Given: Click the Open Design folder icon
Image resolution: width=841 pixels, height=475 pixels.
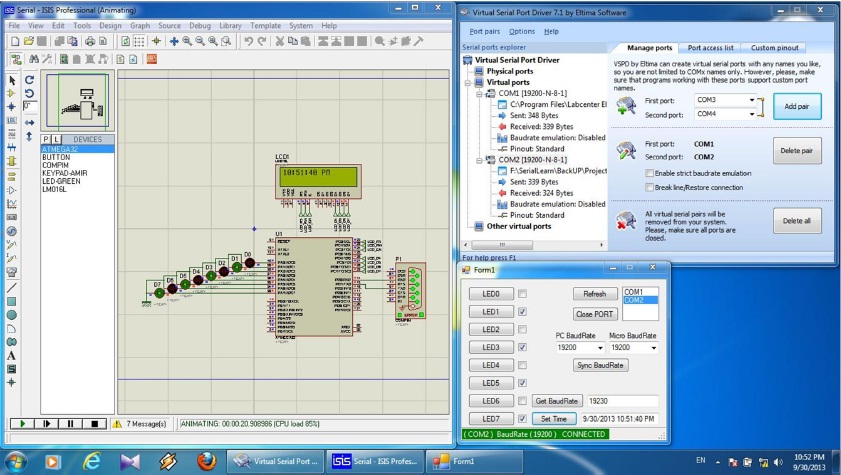Looking at the screenshot, I should pos(28,42).
